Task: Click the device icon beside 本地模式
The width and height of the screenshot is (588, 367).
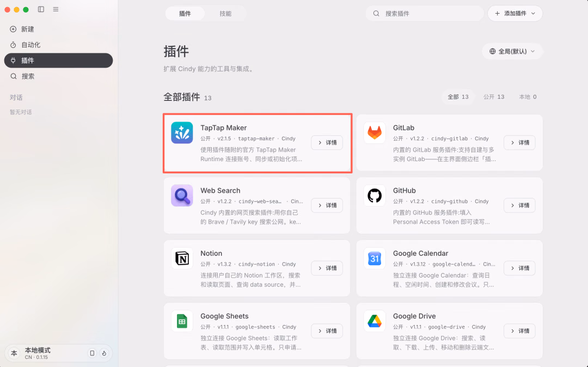Action: (92, 353)
